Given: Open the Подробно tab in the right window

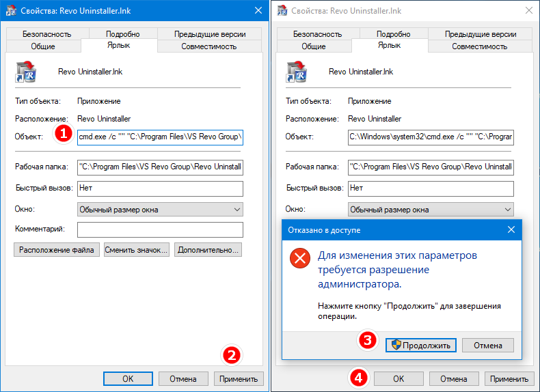Looking at the screenshot, I should [x=393, y=34].
